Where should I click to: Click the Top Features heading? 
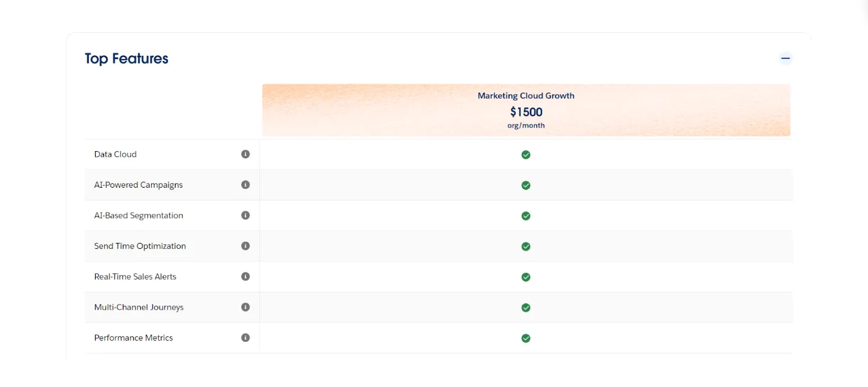(127, 59)
